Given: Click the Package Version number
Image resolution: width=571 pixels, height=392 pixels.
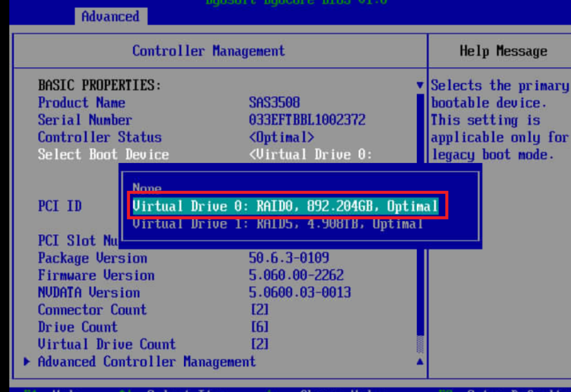Looking at the screenshot, I should [x=289, y=258].
